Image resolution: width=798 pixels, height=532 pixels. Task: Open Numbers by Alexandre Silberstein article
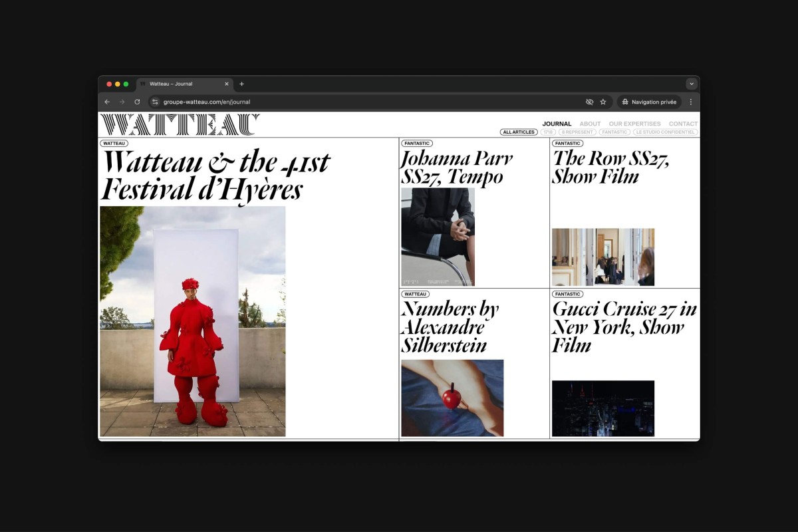(x=450, y=327)
